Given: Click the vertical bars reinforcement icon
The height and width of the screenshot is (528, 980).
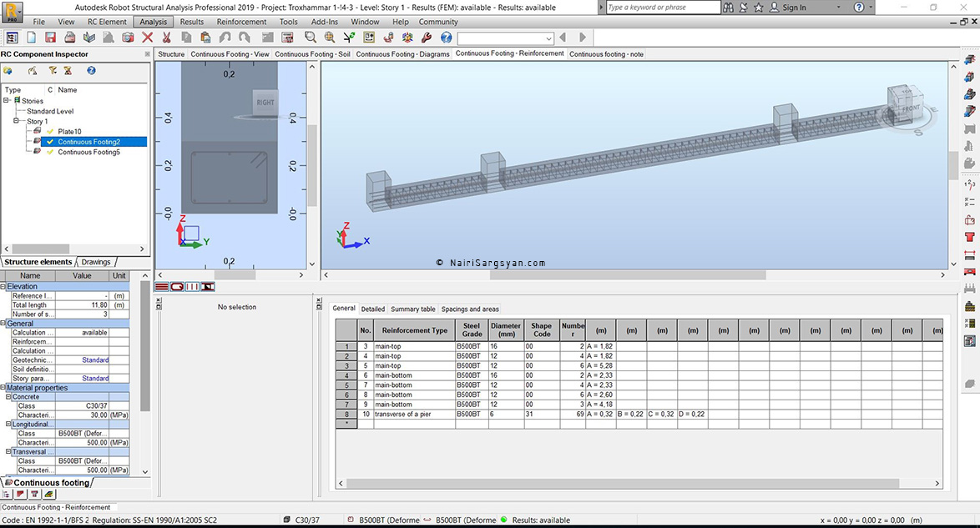Looking at the screenshot, I should point(192,287).
